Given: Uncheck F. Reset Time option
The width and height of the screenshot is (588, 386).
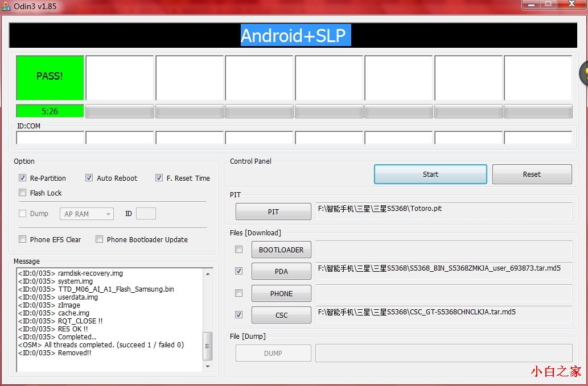Looking at the screenshot, I should pos(159,178).
